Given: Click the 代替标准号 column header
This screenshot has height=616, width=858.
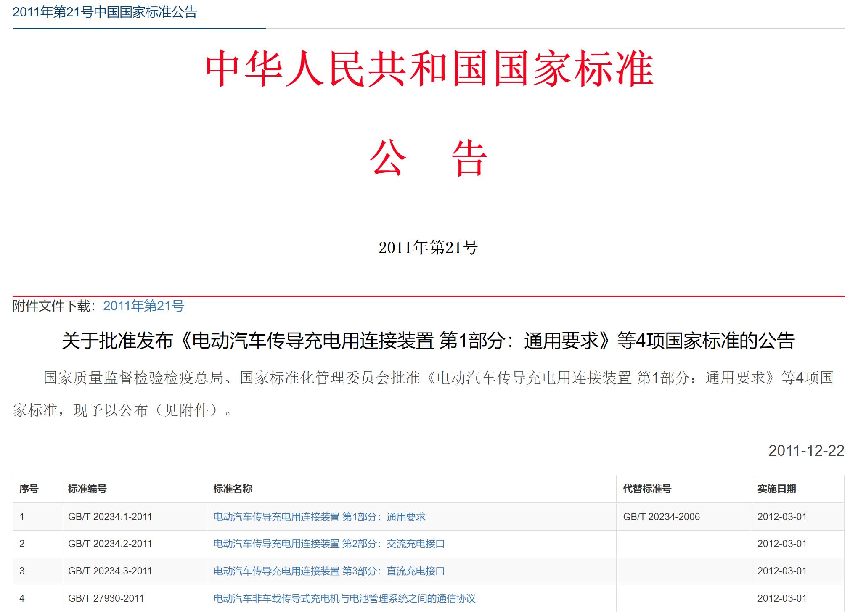Looking at the screenshot, I should click(647, 489).
